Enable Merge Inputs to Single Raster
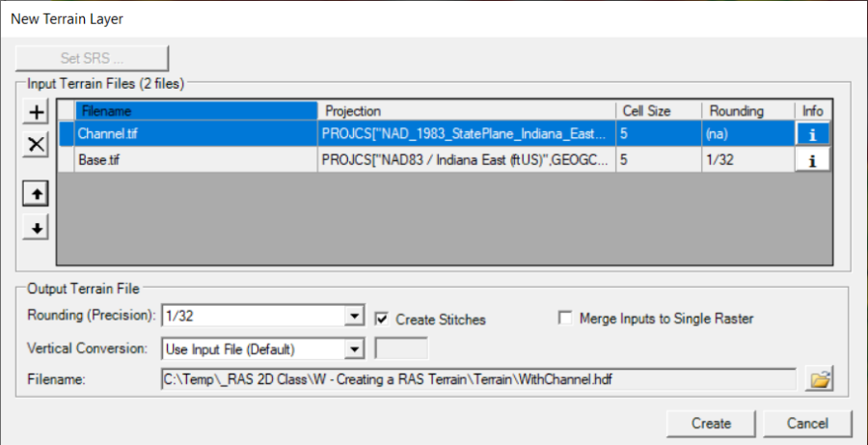The height and width of the screenshot is (445, 868). coord(565,319)
